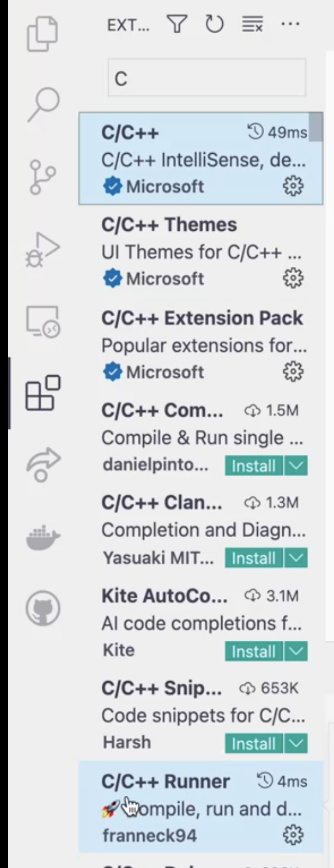Select the C/C++ extension title
The height and width of the screenshot is (868, 334).
point(130,132)
